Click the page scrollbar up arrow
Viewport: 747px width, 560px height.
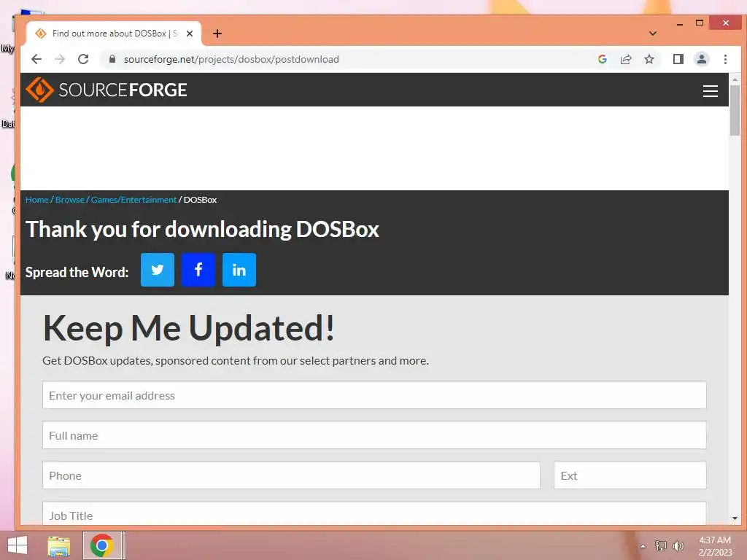[735, 79]
